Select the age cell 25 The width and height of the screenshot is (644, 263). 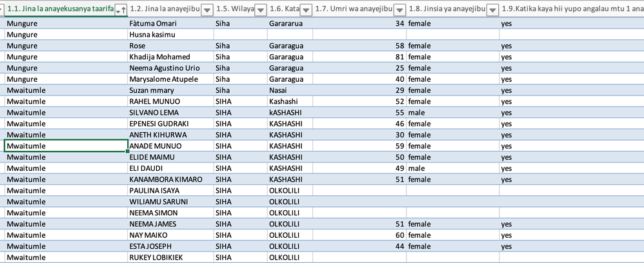click(x=360, y=68)
